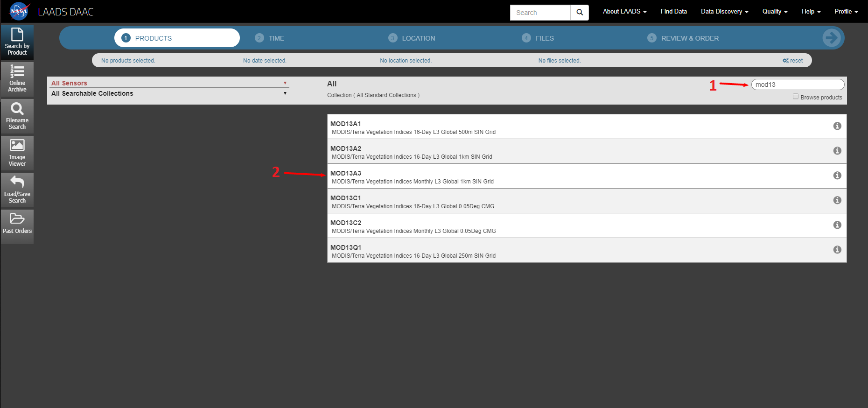Open the Quality menu
Viewport: 868px width, 408px height.
(775, 12)
